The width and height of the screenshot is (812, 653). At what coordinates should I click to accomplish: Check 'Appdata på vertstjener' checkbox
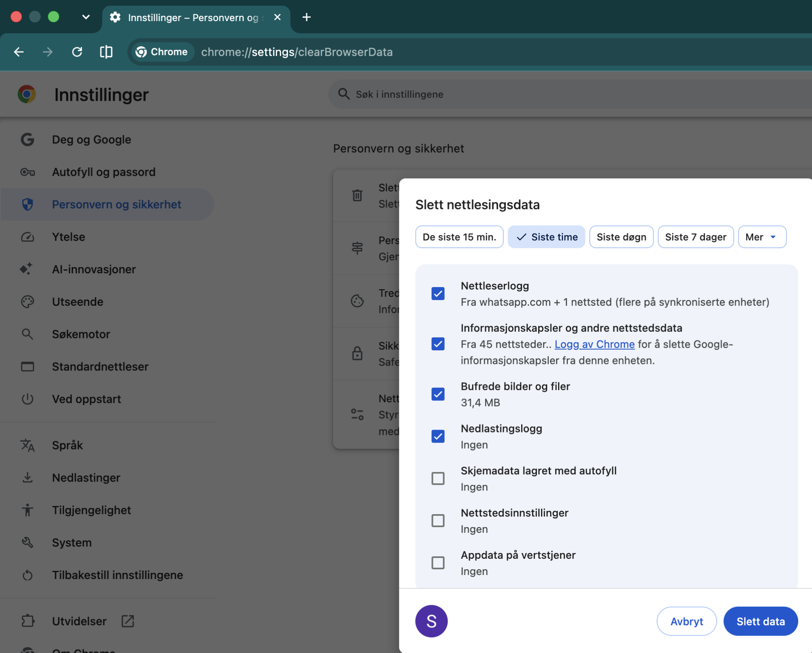(x=438, y=563)
